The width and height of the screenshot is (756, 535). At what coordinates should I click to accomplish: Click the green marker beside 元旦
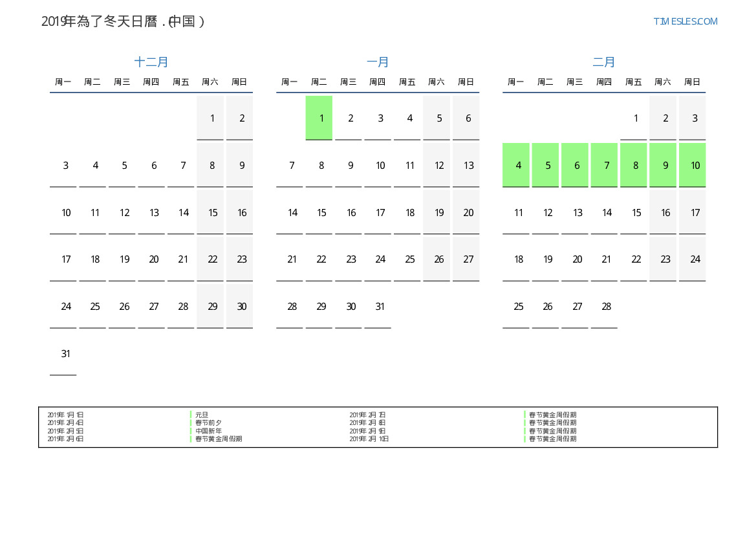click(191, 415)
